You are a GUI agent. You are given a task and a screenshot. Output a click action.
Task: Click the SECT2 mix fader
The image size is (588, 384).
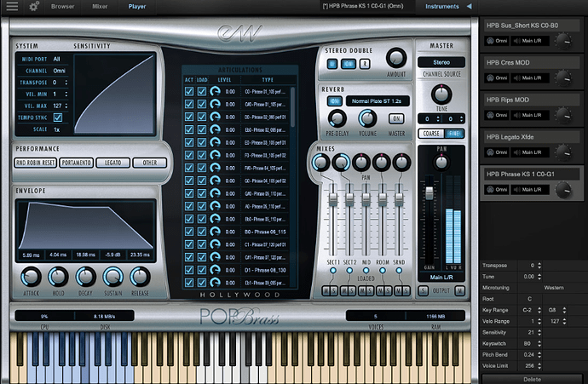pyautogui.click(x=349, y=198)
